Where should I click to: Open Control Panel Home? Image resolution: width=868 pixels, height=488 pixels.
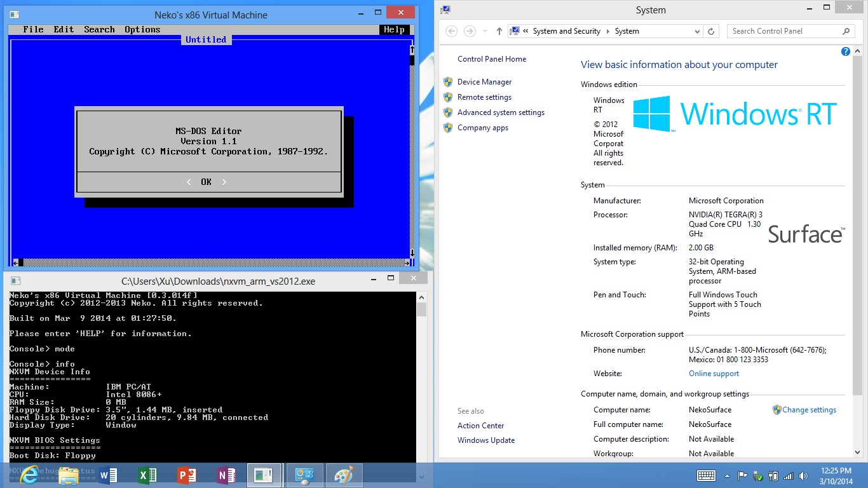click(492, 59)
